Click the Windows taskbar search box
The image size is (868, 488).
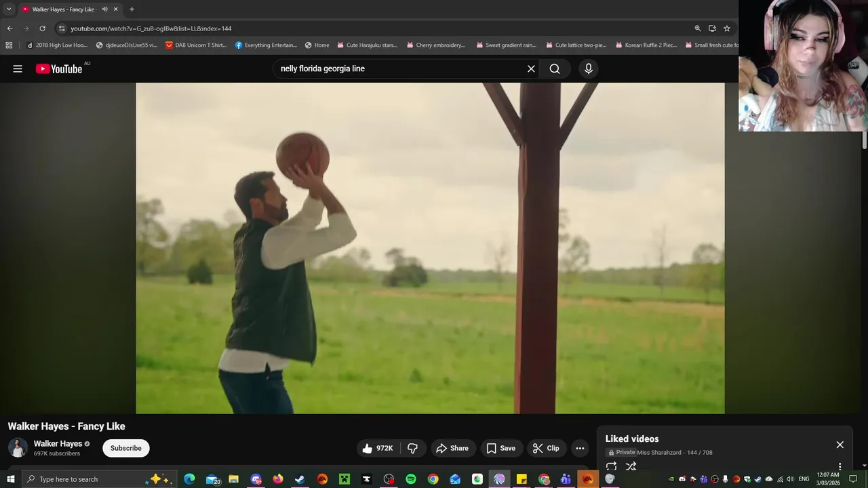(x=100, y=479)
